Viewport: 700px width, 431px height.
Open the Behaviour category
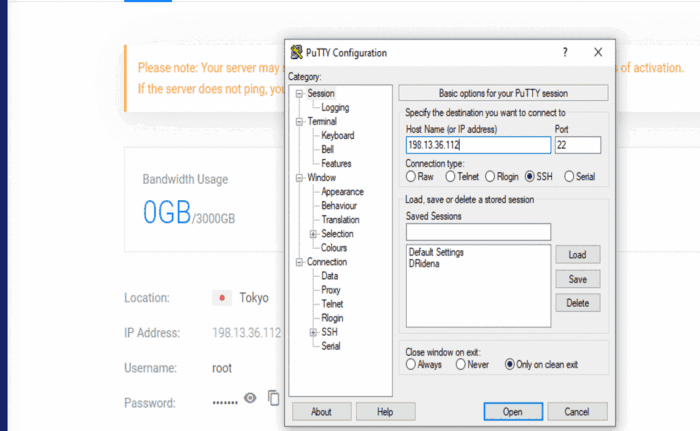point(339,206)
